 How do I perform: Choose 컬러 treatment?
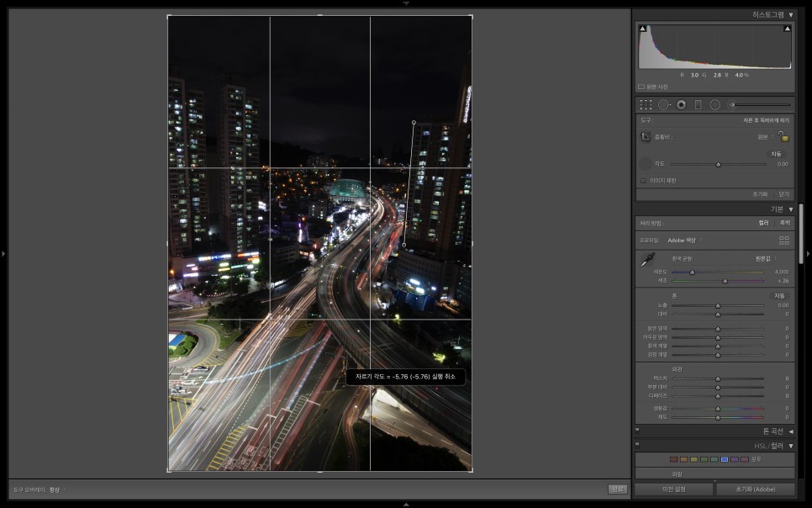[764, 223]
